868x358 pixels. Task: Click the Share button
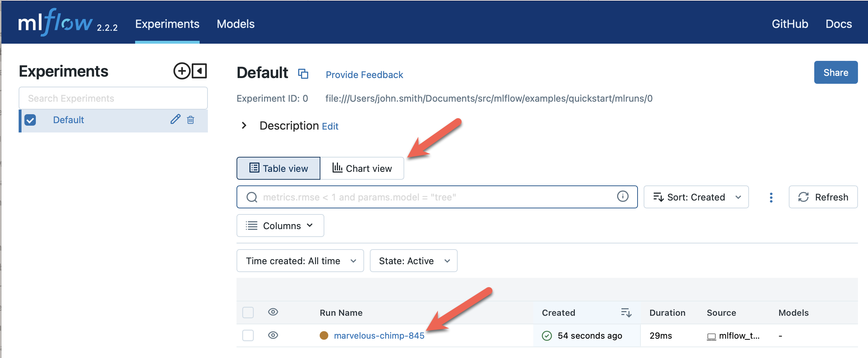point(836,72)
